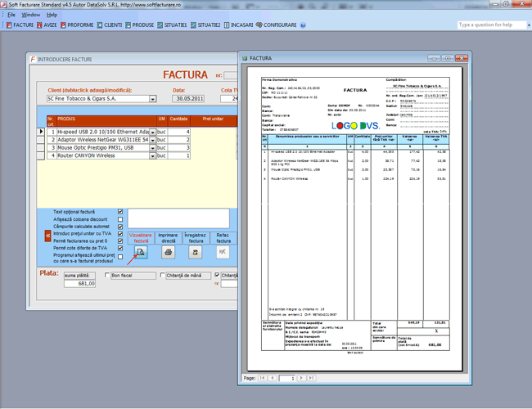Click the Chitanta de mana field

[188, 276]
